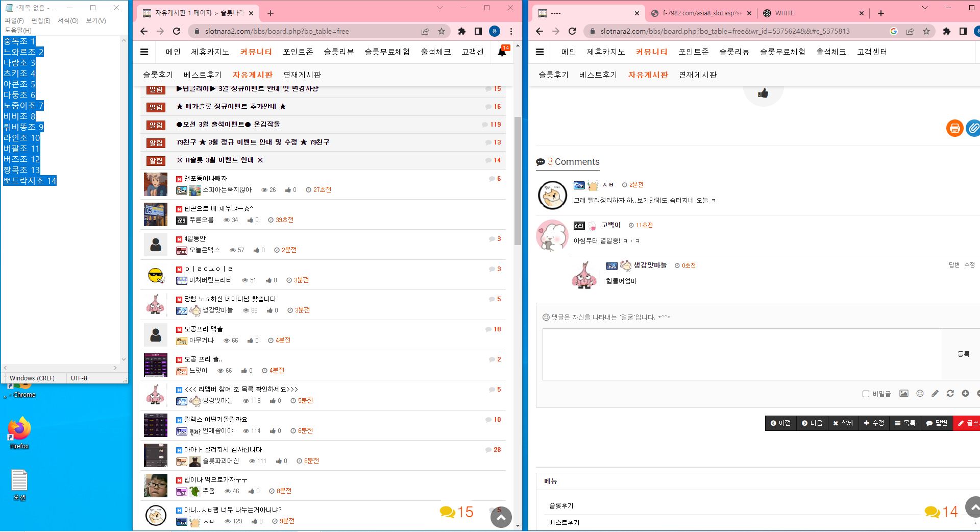Screen dimensions: 980x532
Task: Click the blue paperclip attachment icon
Action: pos(973,128)
